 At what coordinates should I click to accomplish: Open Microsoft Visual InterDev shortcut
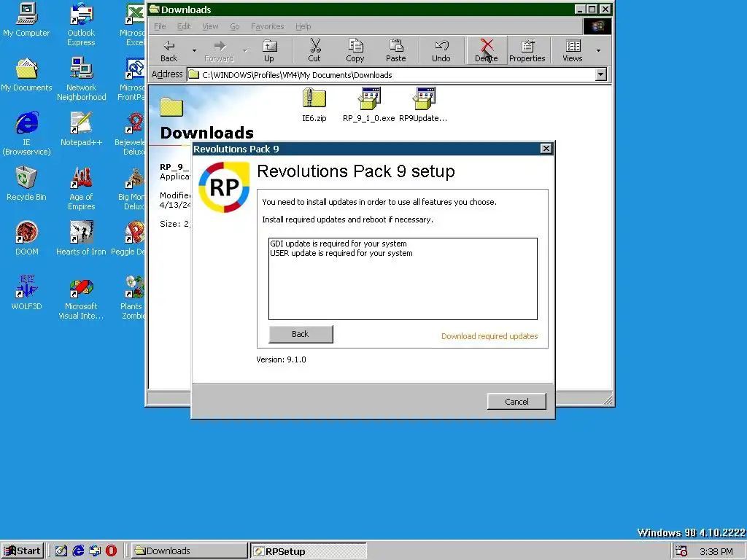(x=81, y=298)
